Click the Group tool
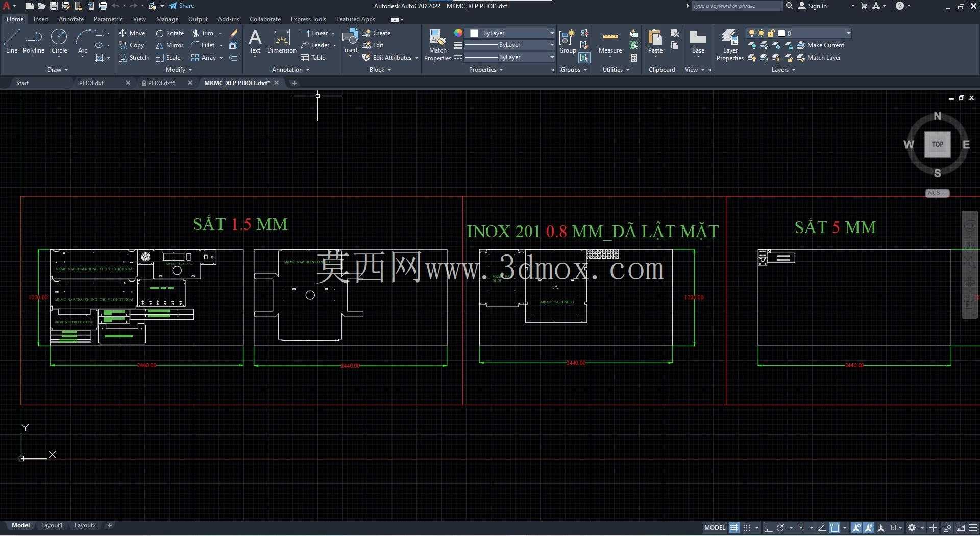Image resolution: width=980 pixels, height=536 pixels. [x=568, y=42]
